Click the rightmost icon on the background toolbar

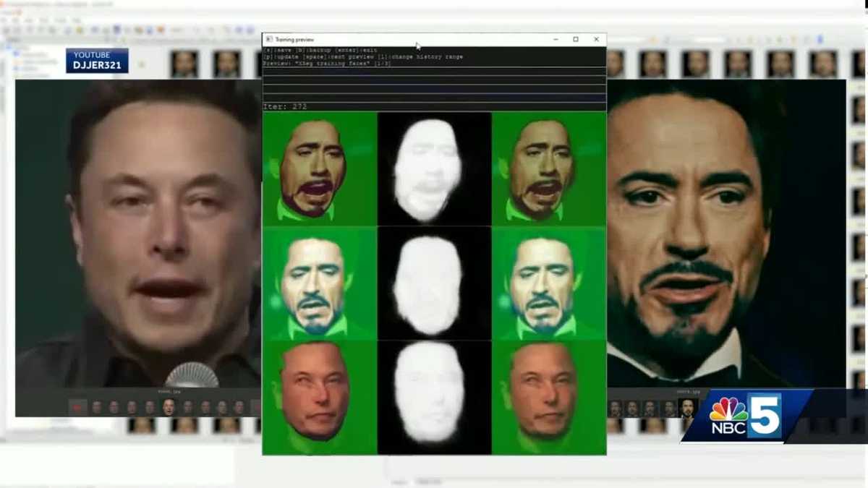250,30
